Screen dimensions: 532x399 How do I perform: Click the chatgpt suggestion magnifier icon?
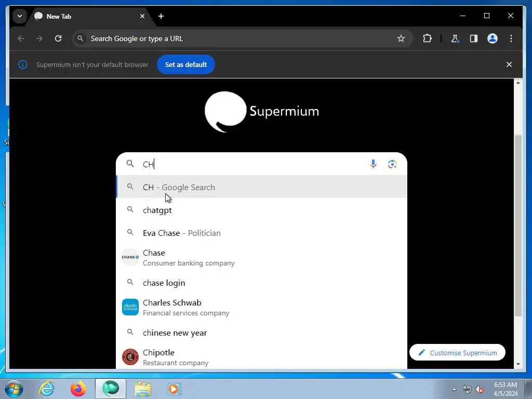click(130, 209)
